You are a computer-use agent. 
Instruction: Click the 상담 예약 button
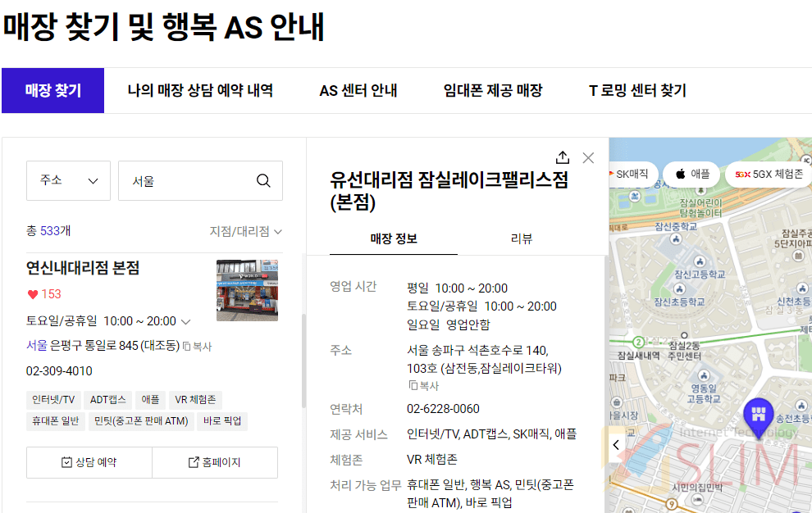click(x=89, y=462)
